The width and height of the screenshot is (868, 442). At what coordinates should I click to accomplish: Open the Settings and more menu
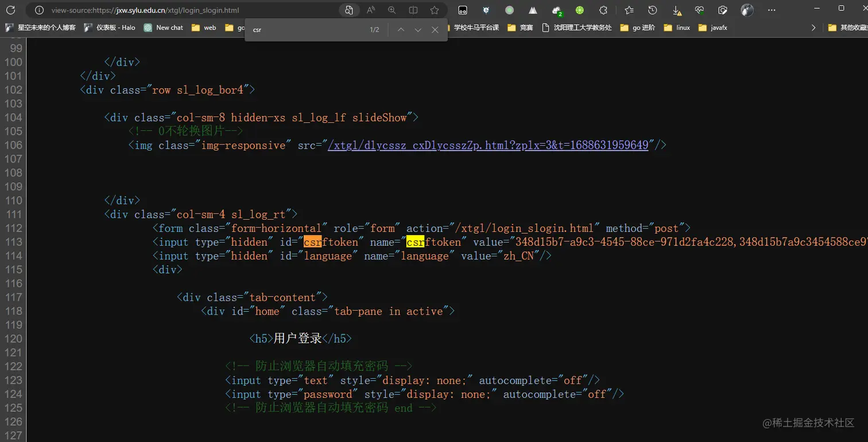pos(772,10)
